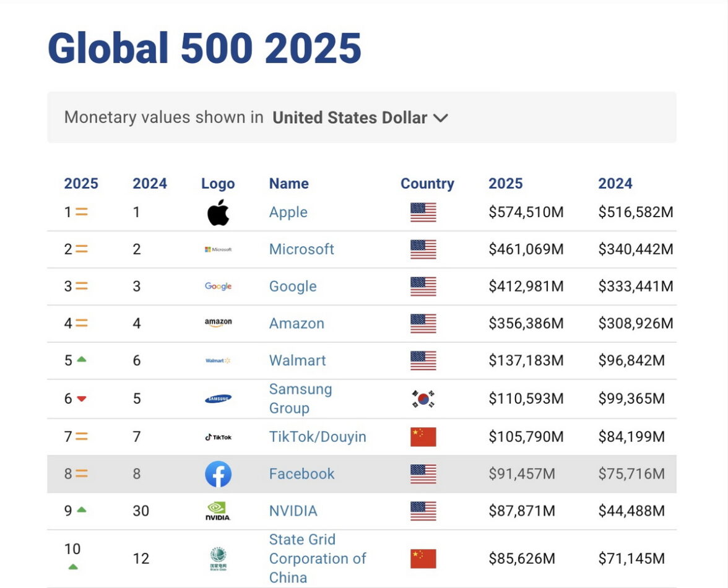Viewport: 728px width, 588px height.
Task: Open the State Grid Corporation of China link
Action: [x=318, y=558]
